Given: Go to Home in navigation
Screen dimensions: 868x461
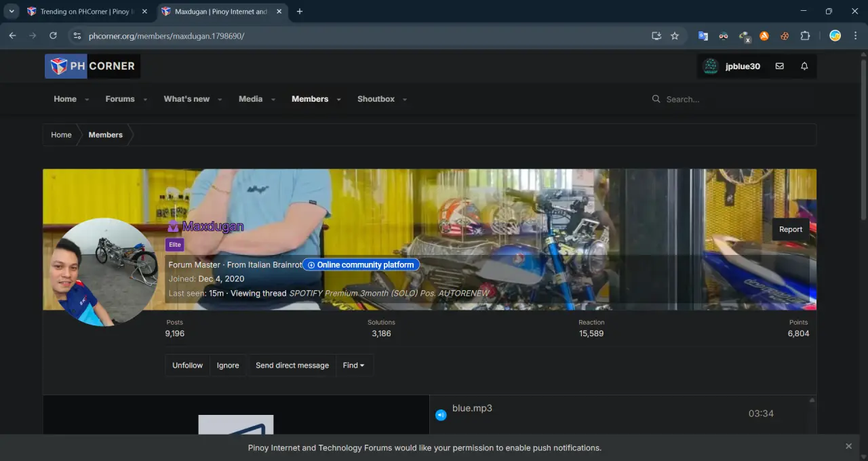Looking at the screenshot, I should [x=65, y=99].
